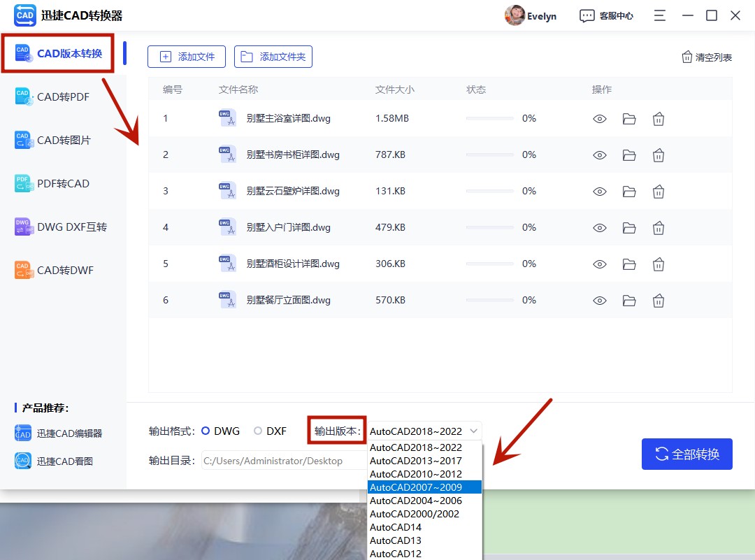Open PDF转CAD conversion mode
This screenshot has height=560, width=755.
(62, 182)
